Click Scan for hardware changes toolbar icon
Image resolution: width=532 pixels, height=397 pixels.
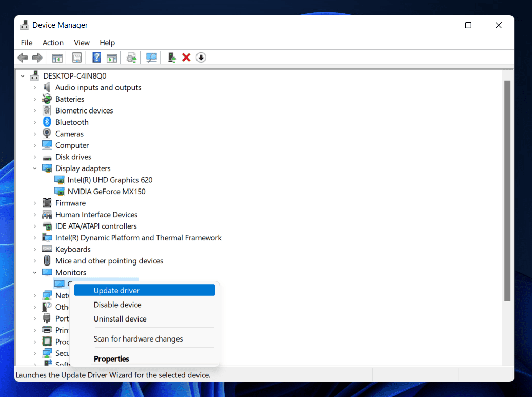(x=151, y=58)
